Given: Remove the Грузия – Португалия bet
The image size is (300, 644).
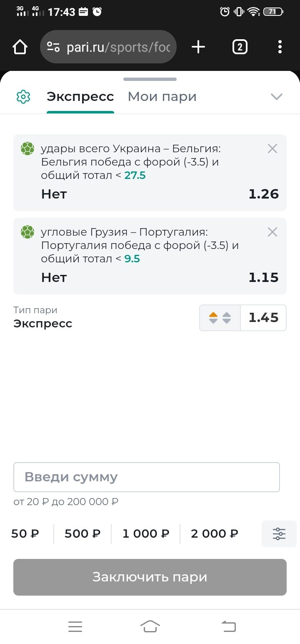Looking at the screenshot, I should tap(272, 232).
